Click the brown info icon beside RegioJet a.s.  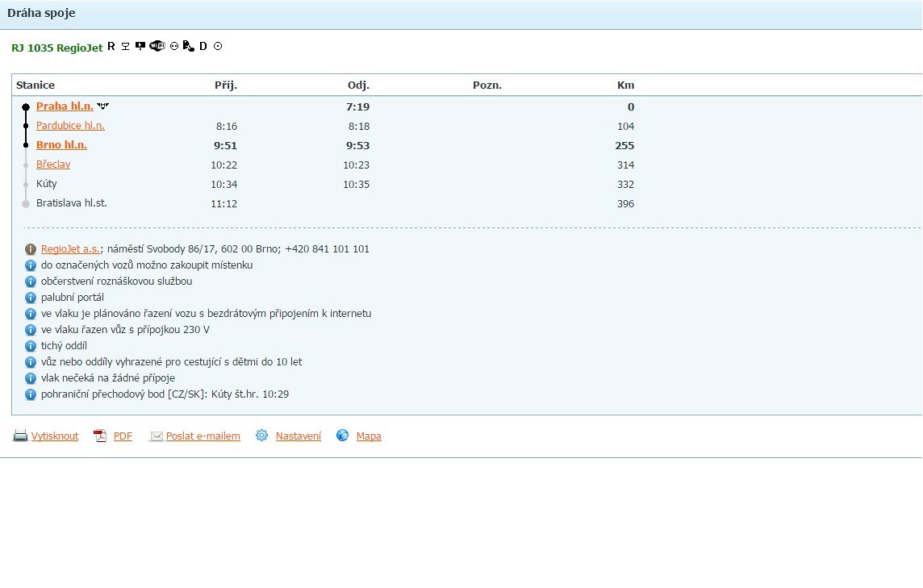coord(31,249)
